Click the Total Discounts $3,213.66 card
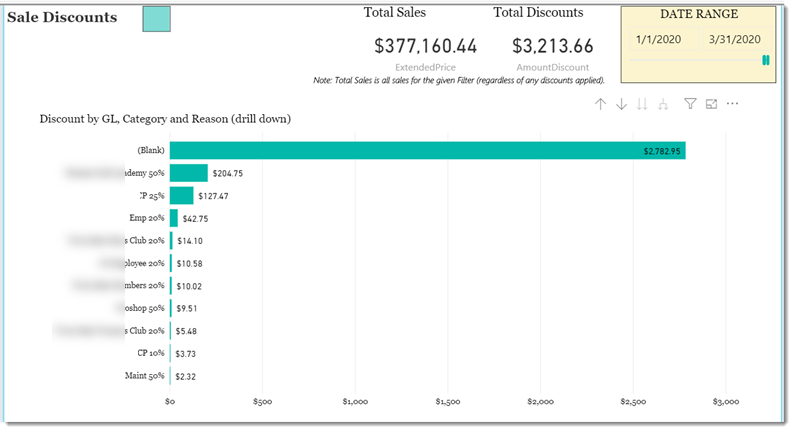793x432 pixels. click(552, 46)
